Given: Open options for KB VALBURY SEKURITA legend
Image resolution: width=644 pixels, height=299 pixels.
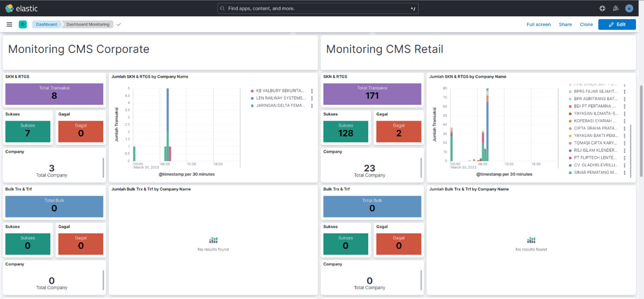Looking at the screenshot, I should coord(312,91).
